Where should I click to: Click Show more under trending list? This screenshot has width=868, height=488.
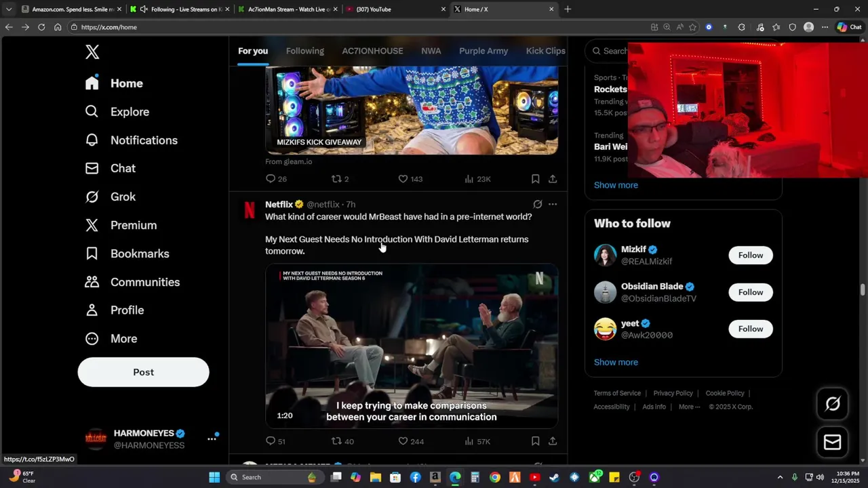(616, 185)
